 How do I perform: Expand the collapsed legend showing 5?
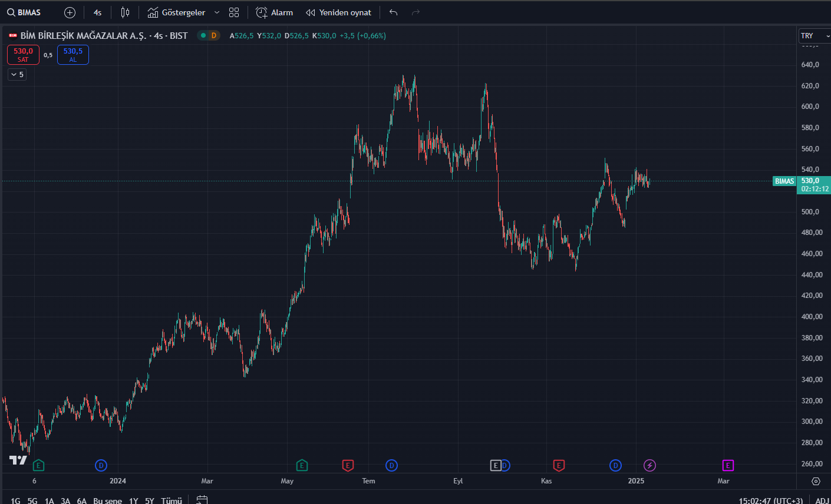pos(17,75)
